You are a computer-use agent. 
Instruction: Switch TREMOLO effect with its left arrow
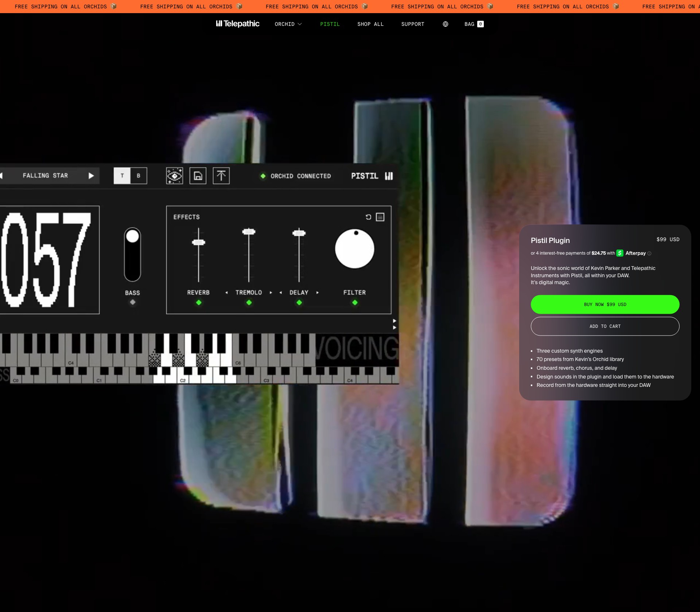226,293
